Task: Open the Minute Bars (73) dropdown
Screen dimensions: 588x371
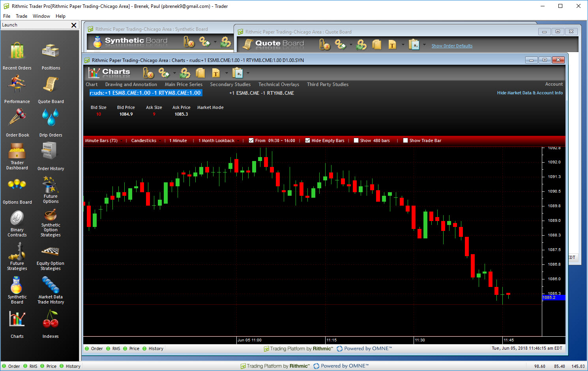Action: [103, 141]
